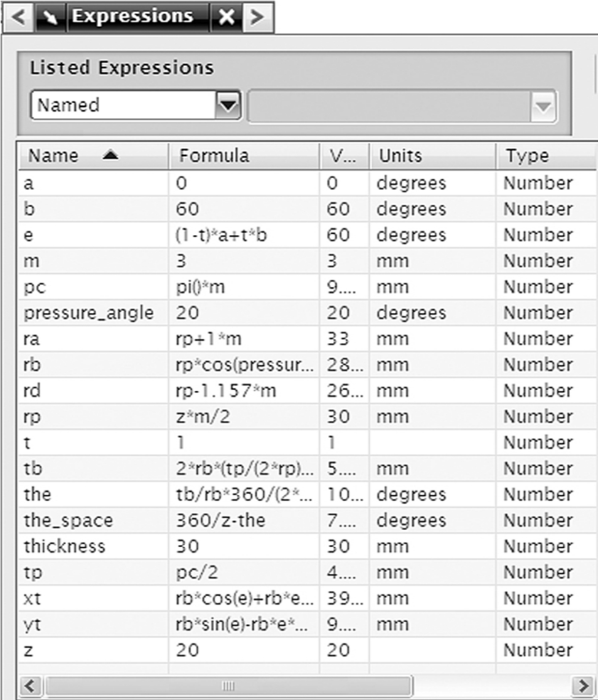The width and height of the screenshot is (598, 700).
Task: Select the expression named pressure_angle
Action: tap(88, 312)
